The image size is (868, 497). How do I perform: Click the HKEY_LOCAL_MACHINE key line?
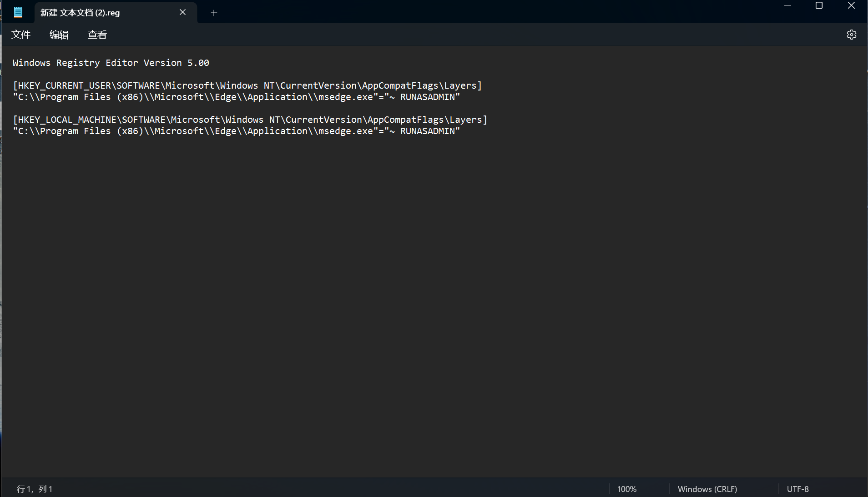point(250,120)
